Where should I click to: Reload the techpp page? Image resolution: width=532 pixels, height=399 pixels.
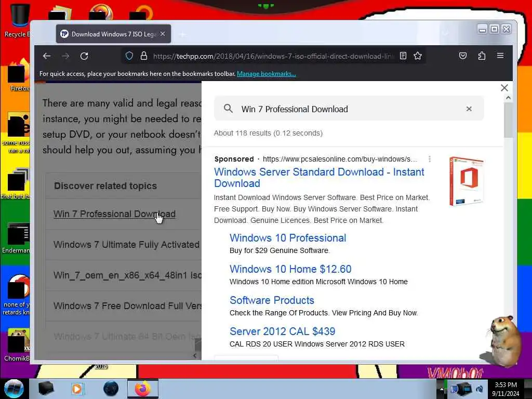(x=84, y=56)
